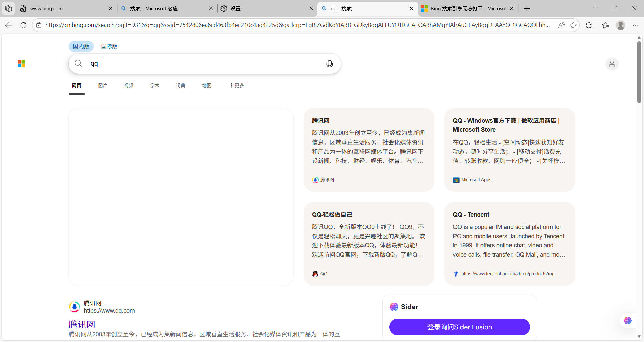Click inside the Bing search input with qq
Viewport: 644px width, 342px height.
tap(205, 64)
